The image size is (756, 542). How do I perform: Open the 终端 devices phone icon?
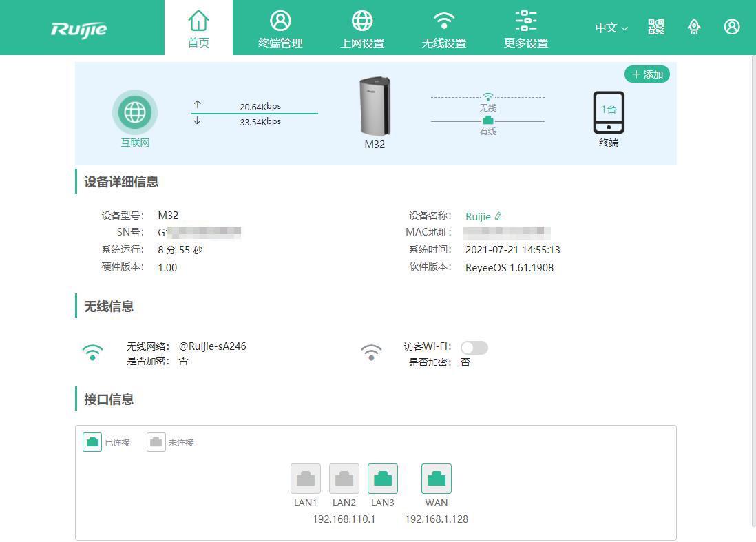[x=609, y=112]
